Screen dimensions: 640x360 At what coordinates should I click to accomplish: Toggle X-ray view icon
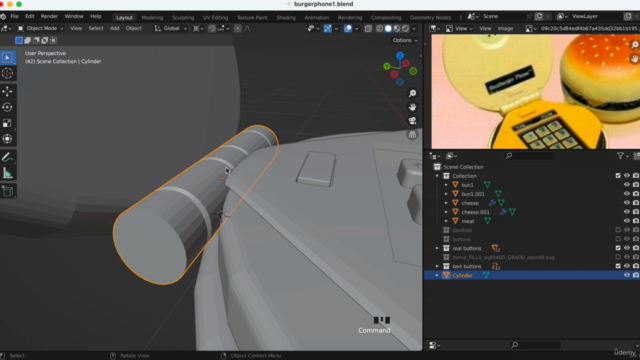(x=368, y=29)
